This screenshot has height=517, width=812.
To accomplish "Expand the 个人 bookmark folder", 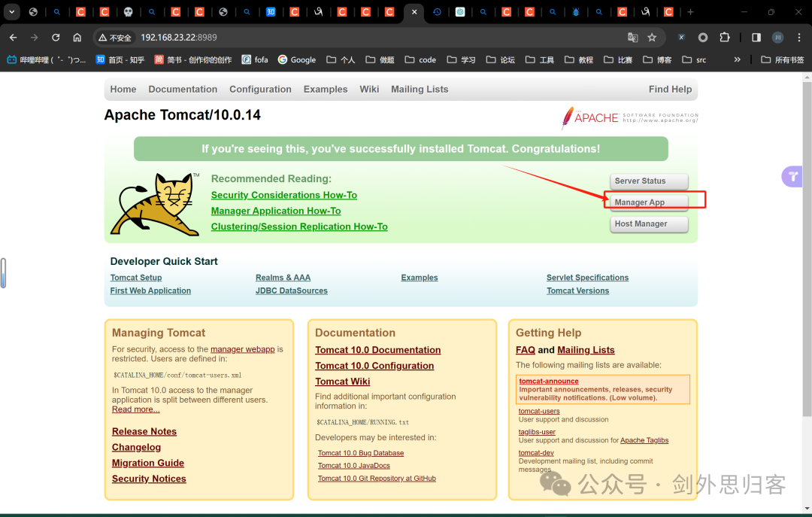I will click(341, 59).
